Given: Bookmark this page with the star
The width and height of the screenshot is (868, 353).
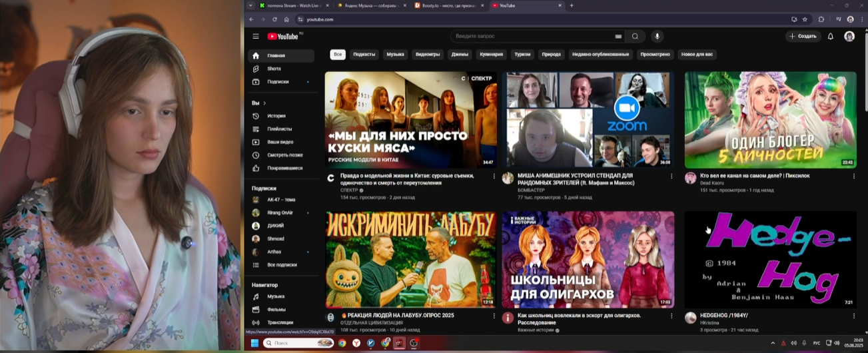Looking at the screenshot, I should (x=805, y=19).
